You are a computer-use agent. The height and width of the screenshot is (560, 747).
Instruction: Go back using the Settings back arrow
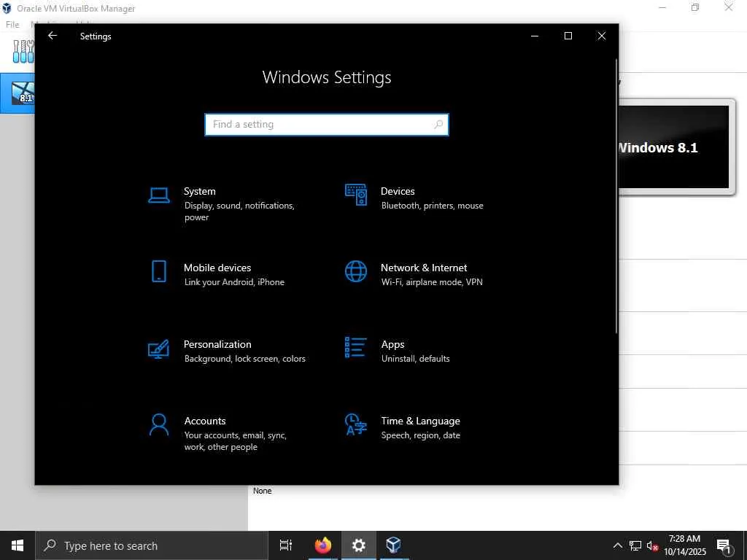click(53, 36)
